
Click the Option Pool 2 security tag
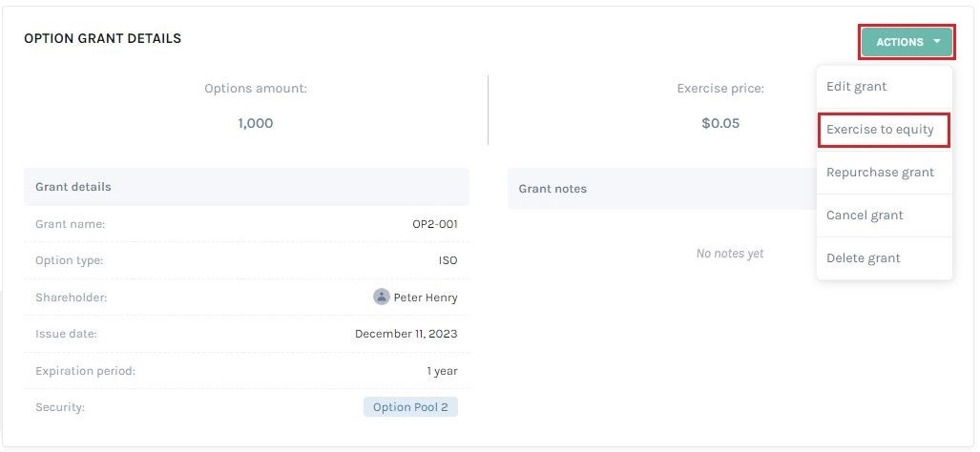point(410,407)
